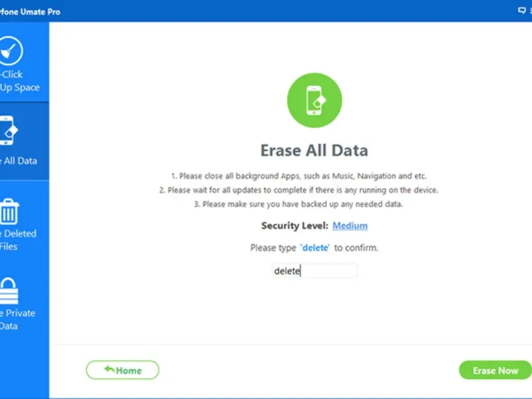Change security level via the Medium link

point(350,225)
